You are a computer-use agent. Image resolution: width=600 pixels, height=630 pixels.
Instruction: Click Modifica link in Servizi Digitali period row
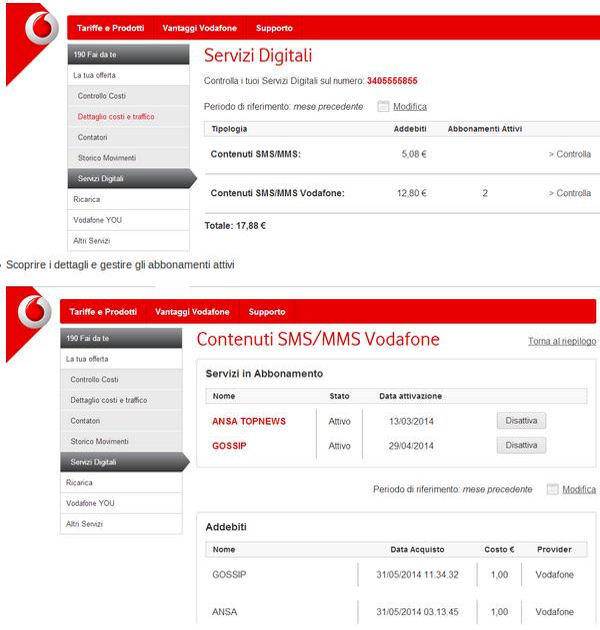point(410,106)
